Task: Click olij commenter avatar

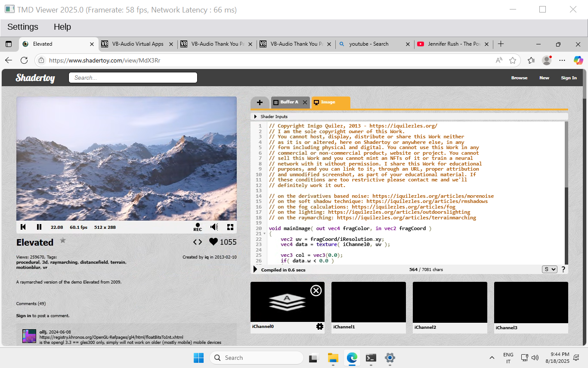Action: click(x=29, y=336)
